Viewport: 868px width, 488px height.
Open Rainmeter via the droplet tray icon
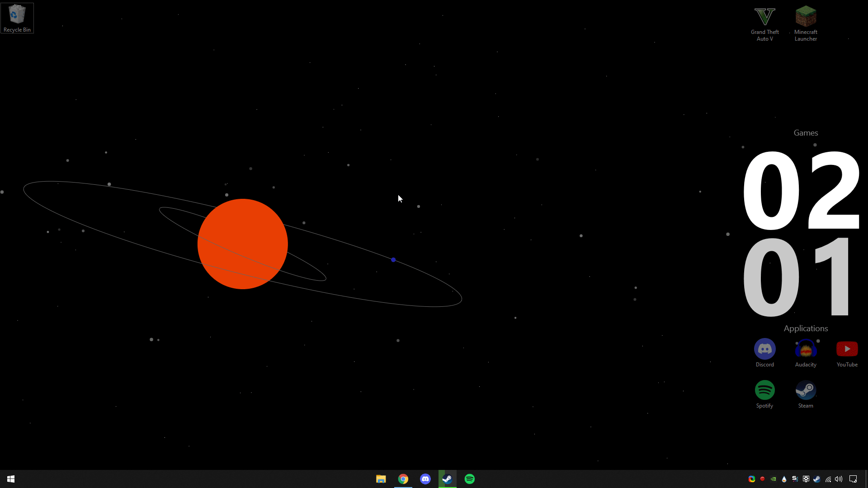click(784, 479)
